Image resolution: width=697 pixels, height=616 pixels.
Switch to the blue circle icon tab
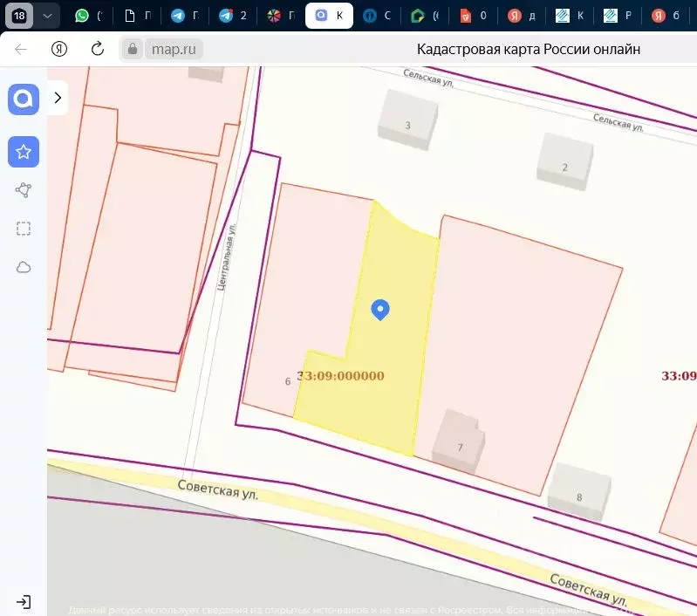coord(377,16)
